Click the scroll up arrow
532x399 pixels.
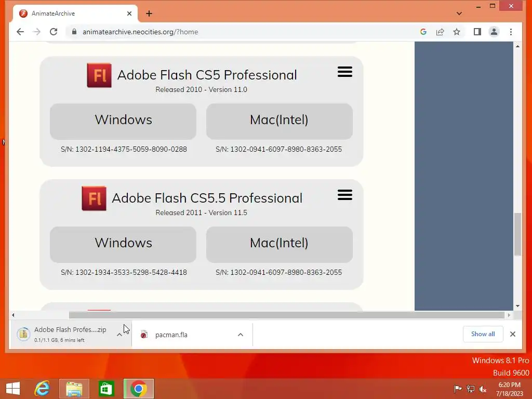pyautogui.click(x=517, y=46)
